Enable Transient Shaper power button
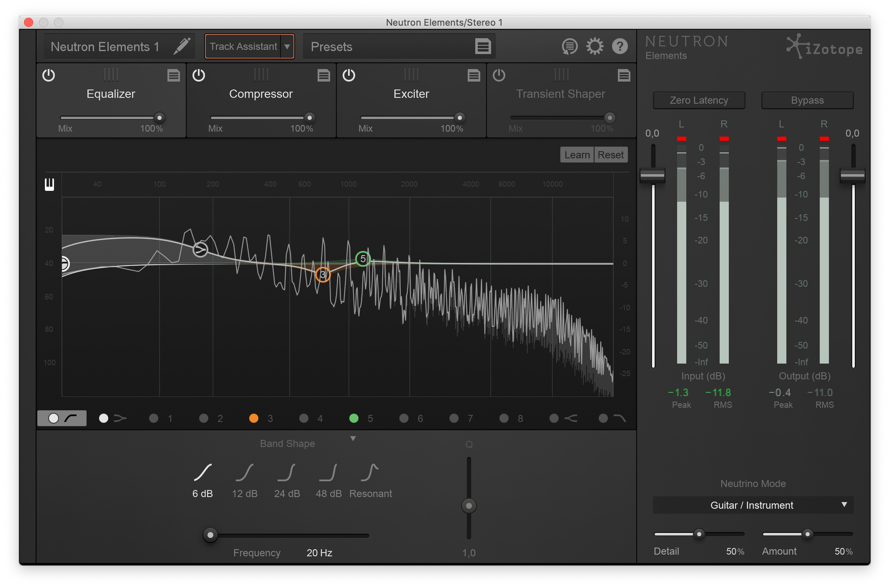The image size is (890, 588). pos(499,75)
